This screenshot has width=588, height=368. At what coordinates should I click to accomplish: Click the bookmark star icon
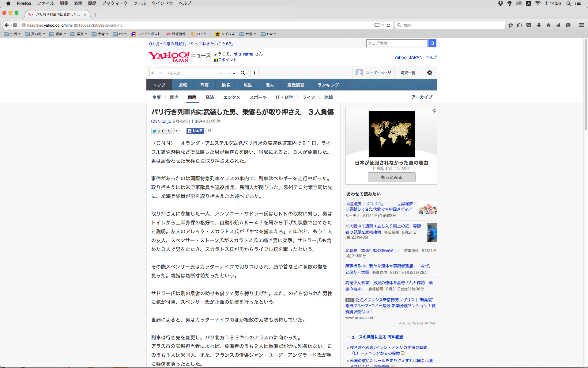click(x=511, y=25)
